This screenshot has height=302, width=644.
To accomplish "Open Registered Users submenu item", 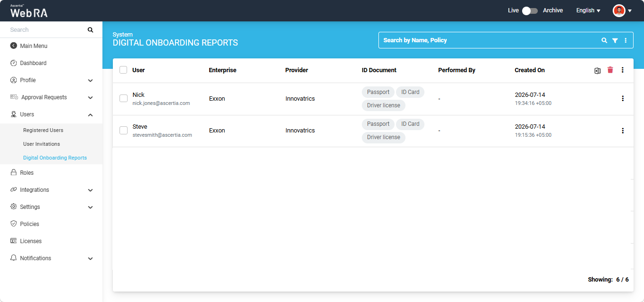I will [x=43, y=130].
